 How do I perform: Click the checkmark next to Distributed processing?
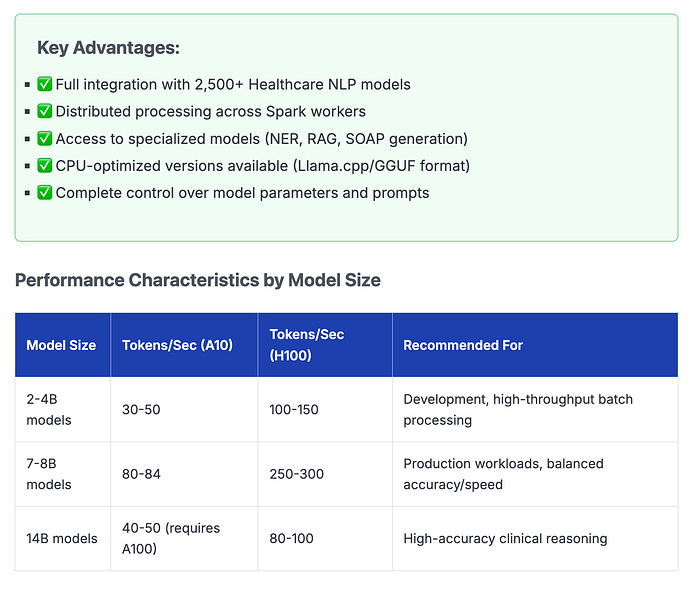tap(44, 112)
